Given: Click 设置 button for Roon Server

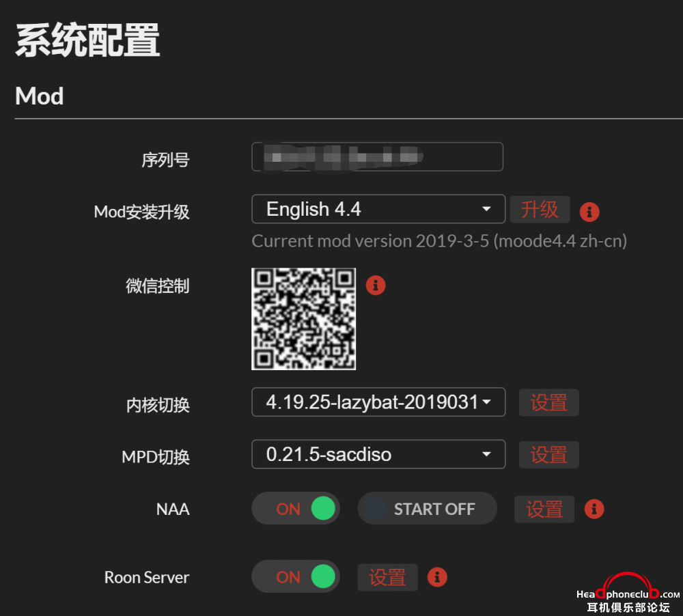Looking at the screenshot, I should pyautogui.click(x=388, y=577).
